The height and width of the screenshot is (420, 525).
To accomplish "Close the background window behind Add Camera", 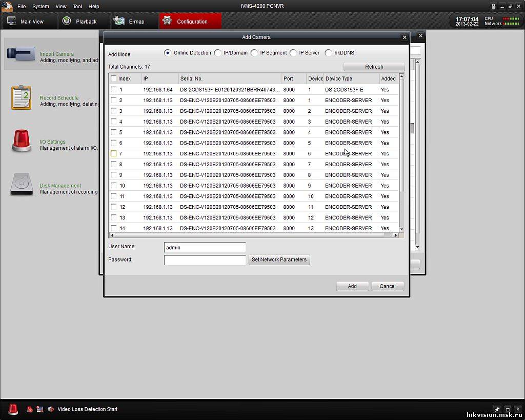I will [420, 35].
